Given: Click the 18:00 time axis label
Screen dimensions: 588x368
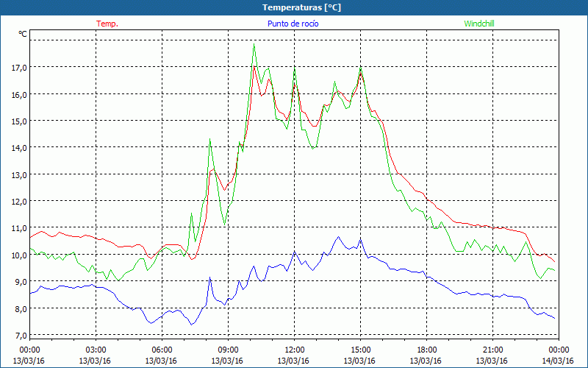Looking at the screenshot, I should 426,350.
